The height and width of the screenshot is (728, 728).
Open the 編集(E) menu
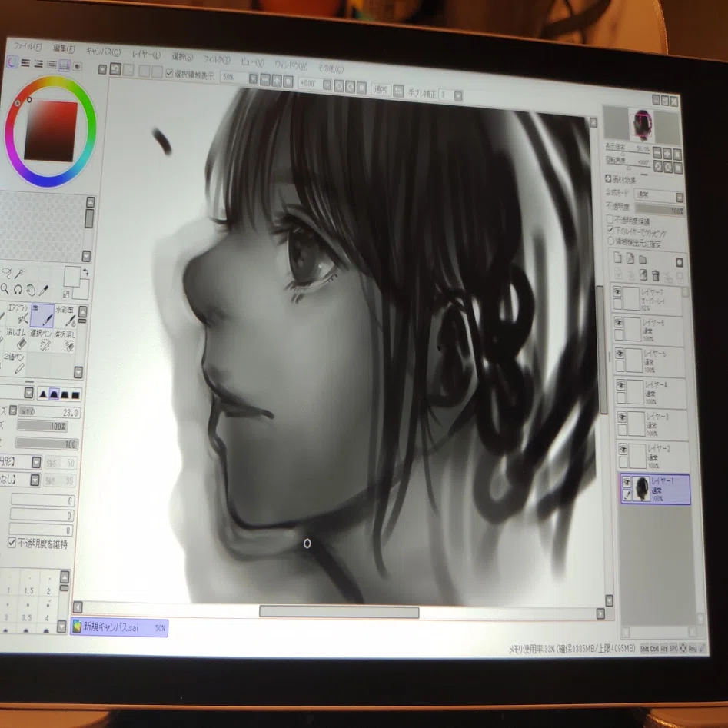pyautogui.click(x=64, y=48)
